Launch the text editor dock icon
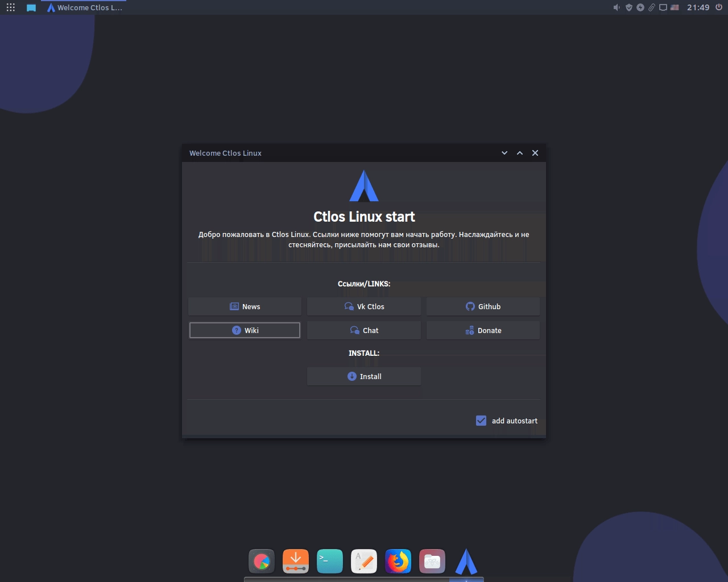Viewport: 728px width, 582px height. 364,562
